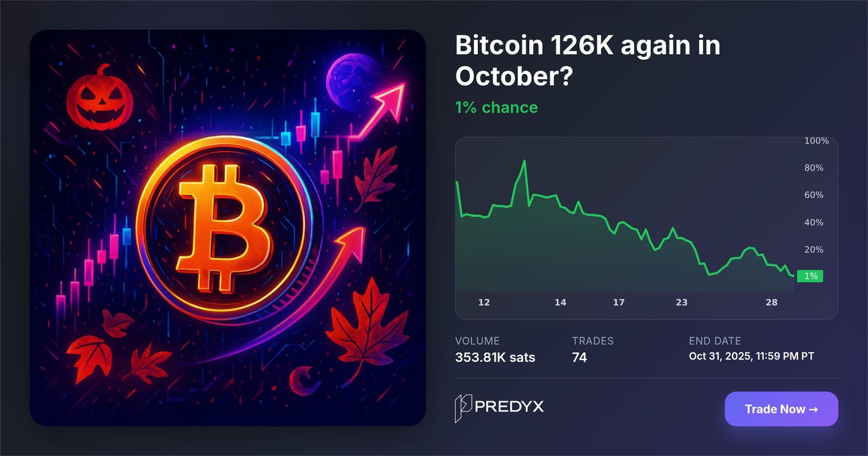Image resolution: width=868 pixels, height=456 pixels.
Task: Click the Trade Now button
Action: tap(781, 409)
